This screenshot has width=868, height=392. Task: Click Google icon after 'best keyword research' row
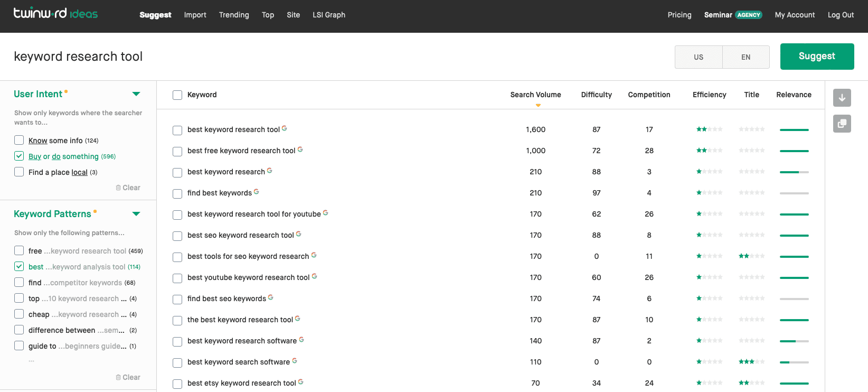(x=270, y=170)
